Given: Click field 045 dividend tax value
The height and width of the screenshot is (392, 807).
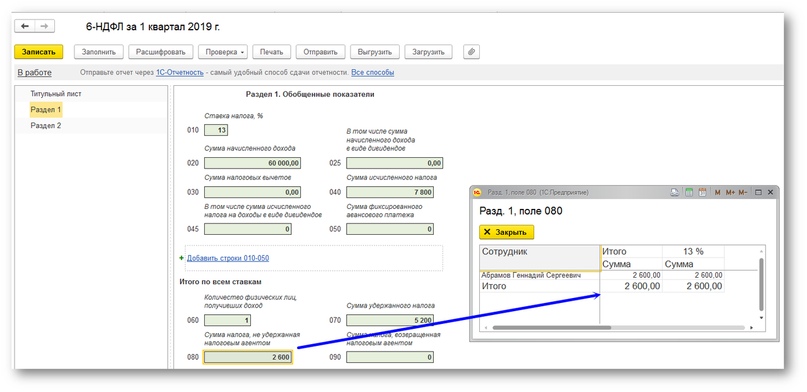Looking at the screenshot, I should [248, 229].
